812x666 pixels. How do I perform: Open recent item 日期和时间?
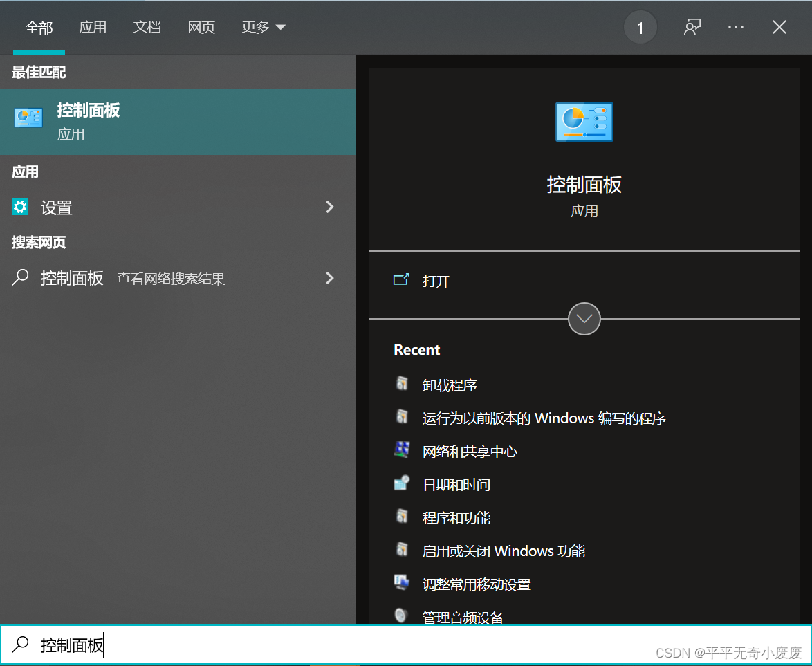tap(456, 484)
